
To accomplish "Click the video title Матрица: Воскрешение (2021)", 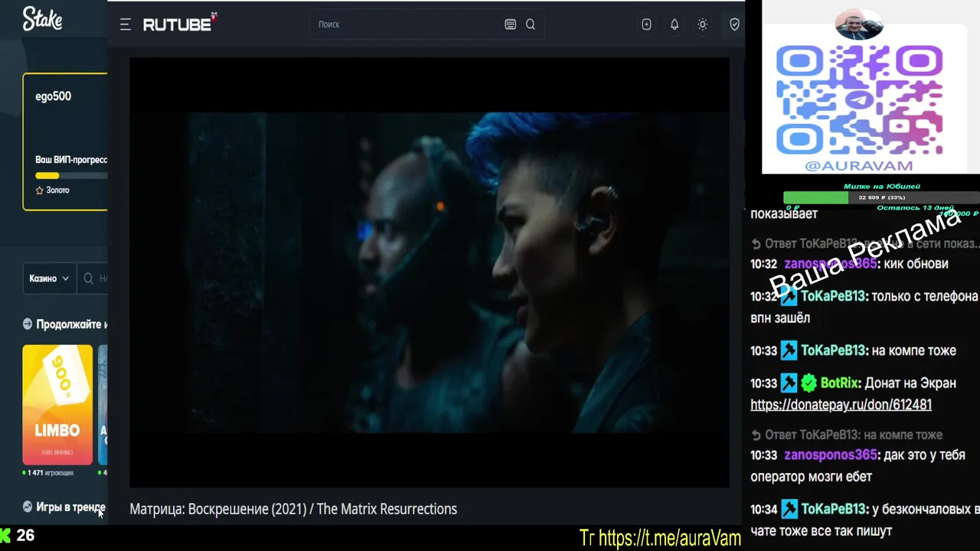I will click(x=217, y=509).
